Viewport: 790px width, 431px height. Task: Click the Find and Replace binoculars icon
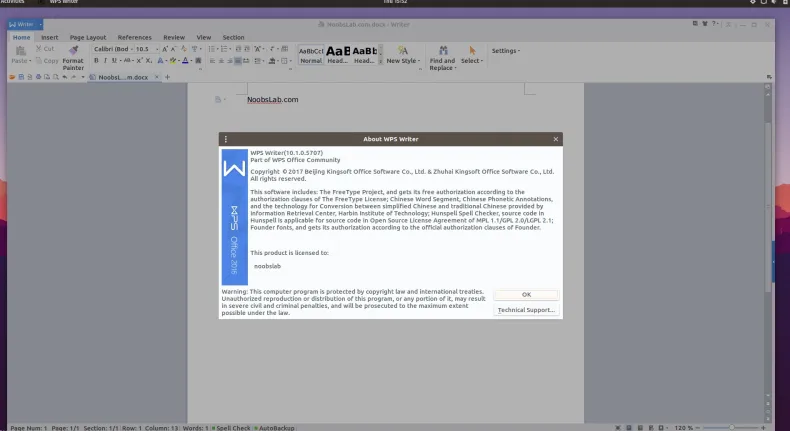[x=442, y=50]
